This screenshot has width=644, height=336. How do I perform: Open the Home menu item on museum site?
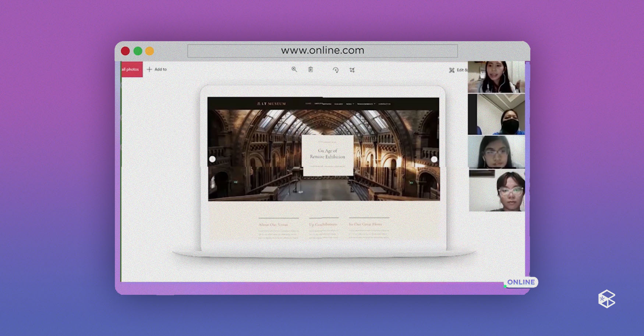[308, 104]
